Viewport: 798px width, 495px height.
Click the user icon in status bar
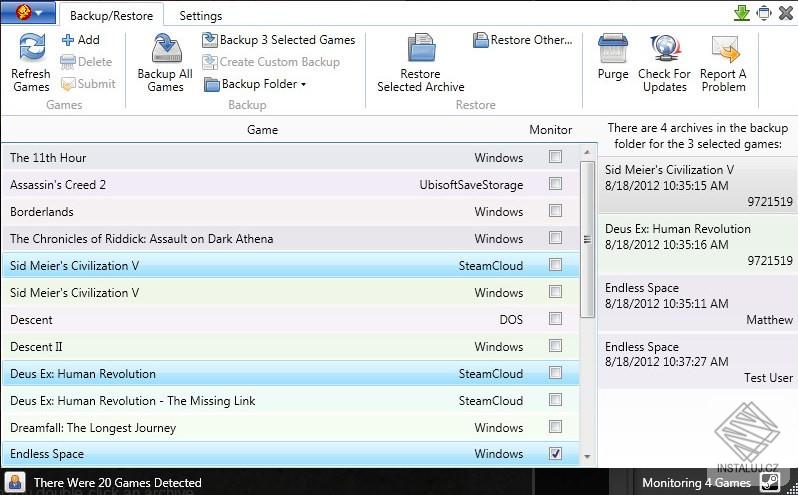click(15, 482)
